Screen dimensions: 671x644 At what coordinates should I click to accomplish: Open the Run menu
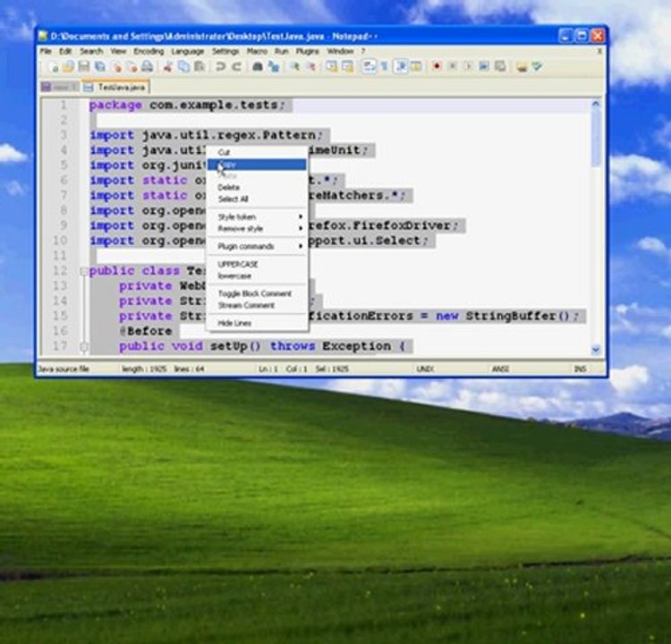coord(281,51)
